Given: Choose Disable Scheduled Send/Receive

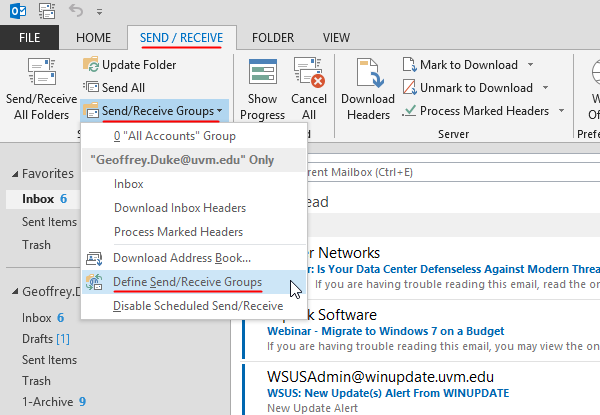Looking at the screenshot, I should tap(194, 306).
